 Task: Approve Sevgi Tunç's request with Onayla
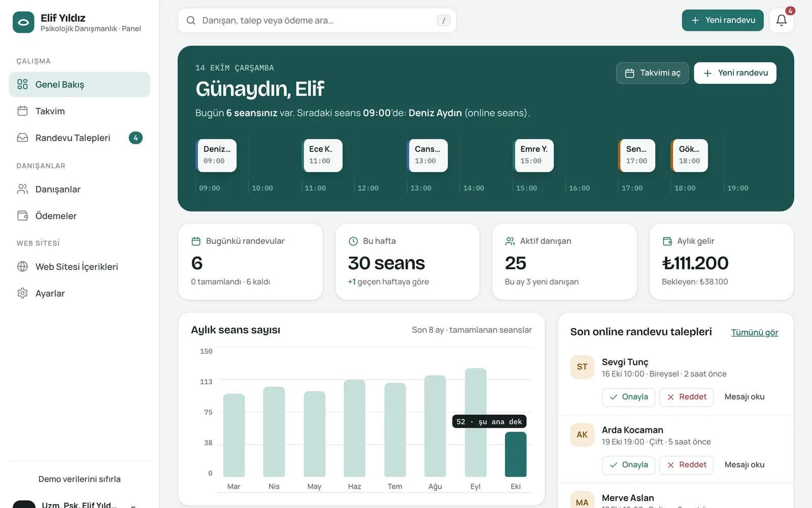629,397
